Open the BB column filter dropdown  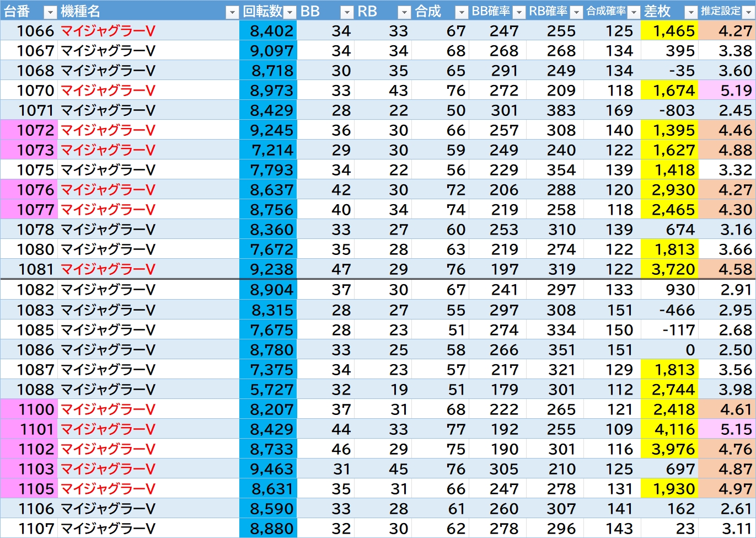click(x=347, y=12)
